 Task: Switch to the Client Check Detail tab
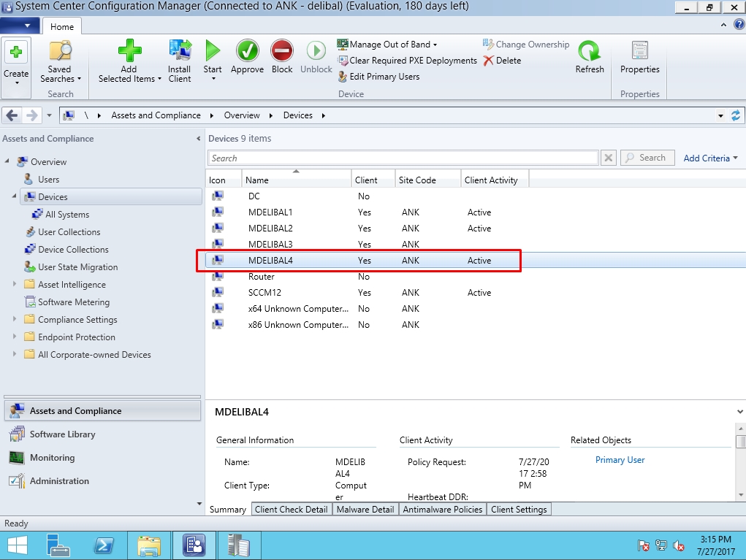tap(291, 510)
